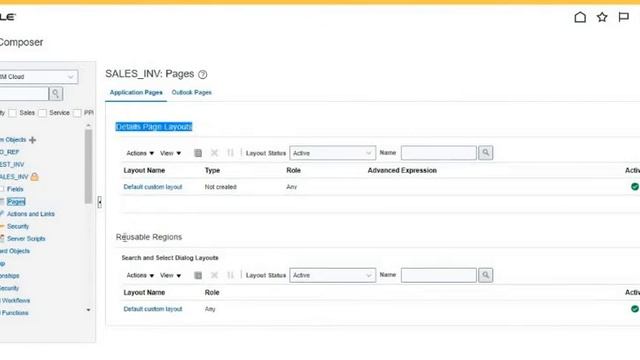Click the Details Page Layouts heading
640x360 pixels.
point(153,127)
